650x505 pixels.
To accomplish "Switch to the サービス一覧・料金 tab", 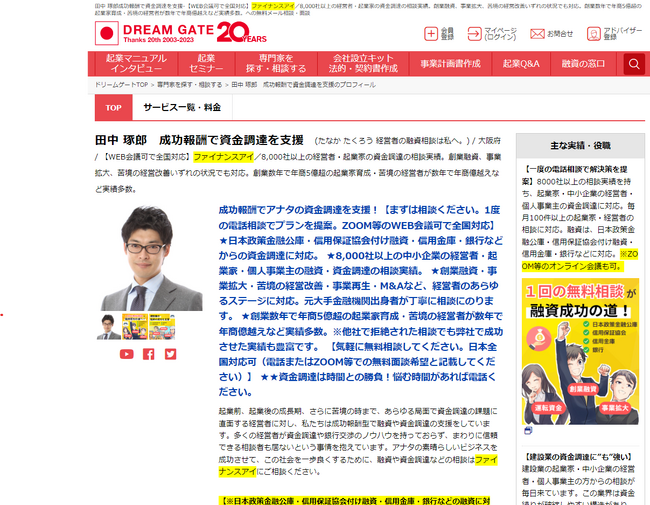I will click(182, 107).
